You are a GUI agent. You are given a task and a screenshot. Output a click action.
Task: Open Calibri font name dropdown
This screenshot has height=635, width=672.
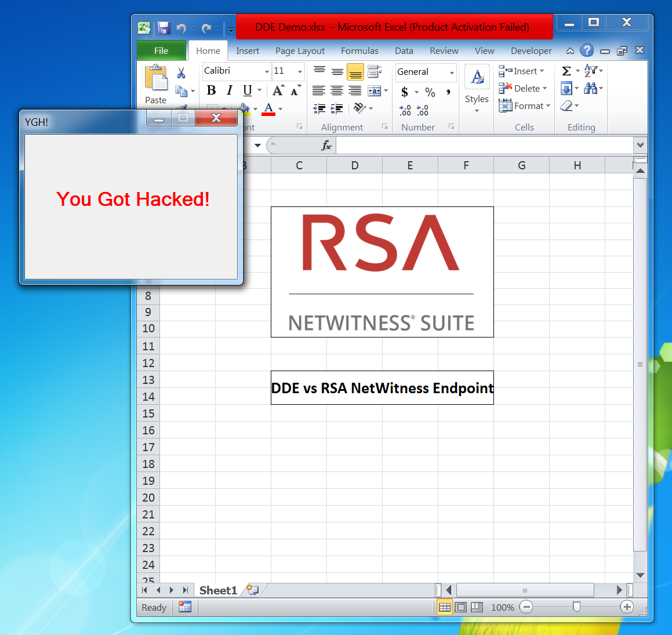point(267,71)
